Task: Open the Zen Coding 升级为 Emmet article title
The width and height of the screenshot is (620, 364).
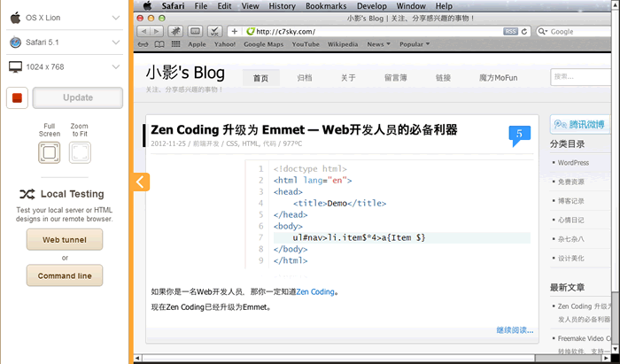Action: 304,129
